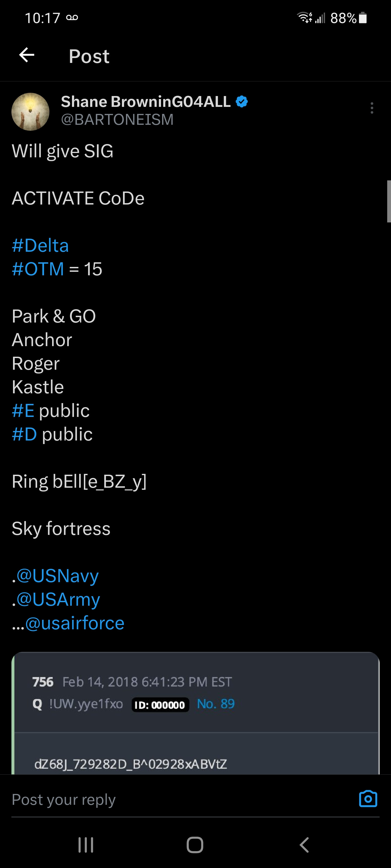The image size is (391, 868).
Task: Tap the back arrow in Post header
Action: coord(27,55)
